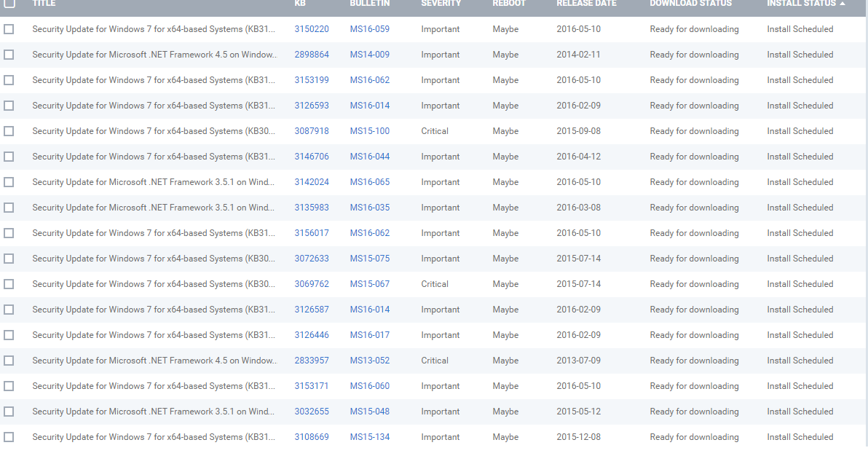Open bulletin MS16-065 link
This screenshot has width=868, height=472.
370,182
